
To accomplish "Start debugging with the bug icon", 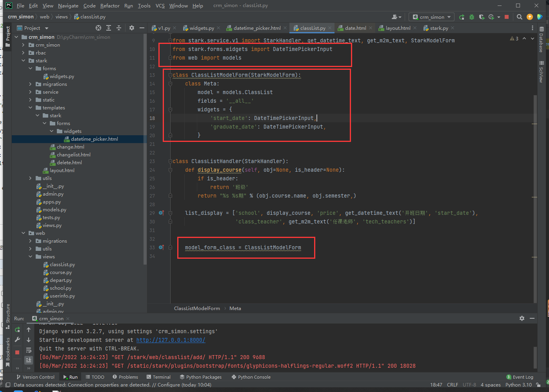I will point(472,17).
